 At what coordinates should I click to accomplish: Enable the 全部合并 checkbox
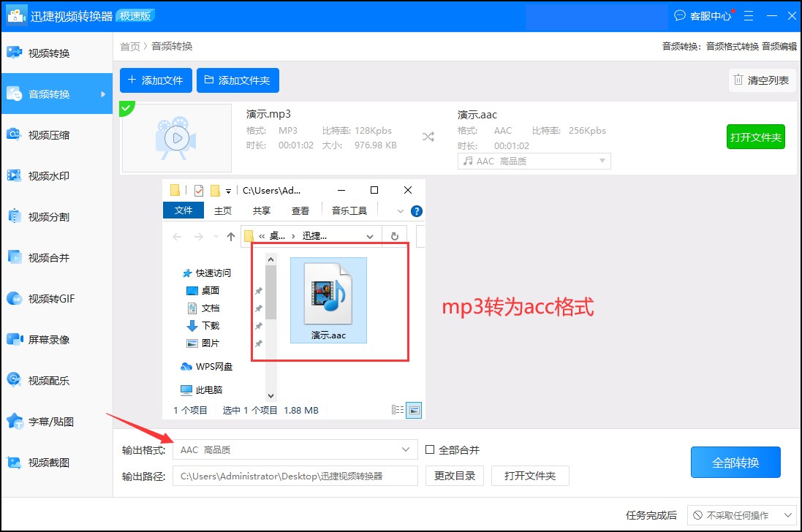(429, 450)
